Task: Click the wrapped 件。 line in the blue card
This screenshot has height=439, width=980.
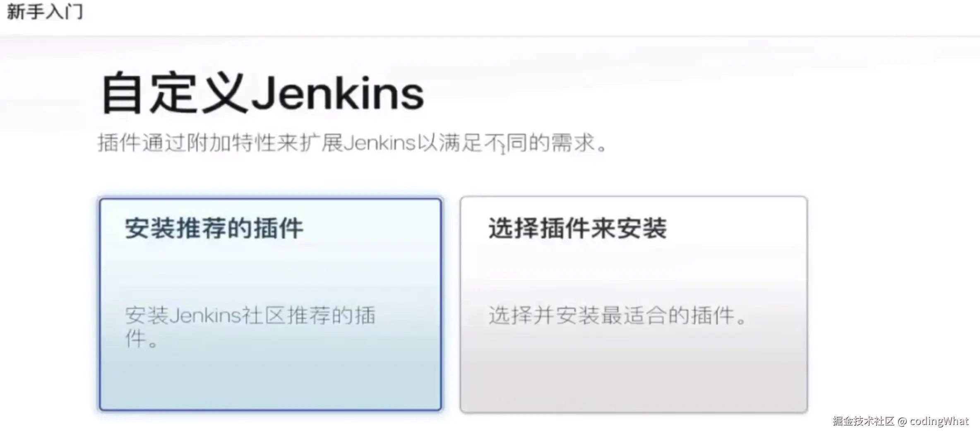Action: click(142, 339)
